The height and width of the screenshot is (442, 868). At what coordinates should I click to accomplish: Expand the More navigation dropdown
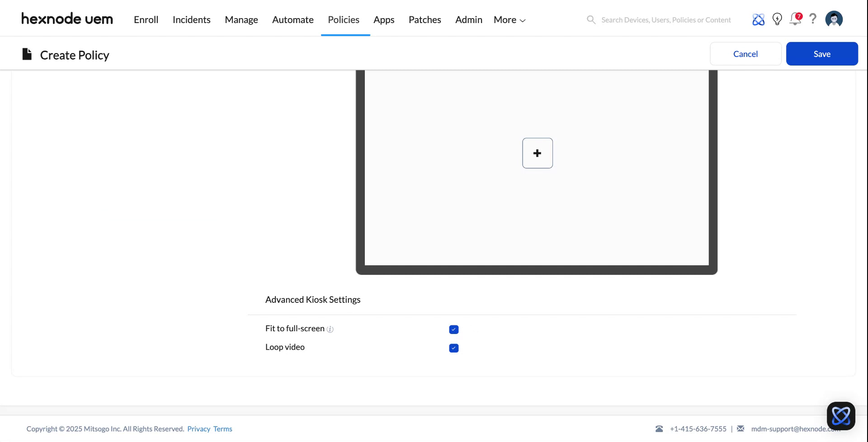pyautogui.click(x=509, y=19)
